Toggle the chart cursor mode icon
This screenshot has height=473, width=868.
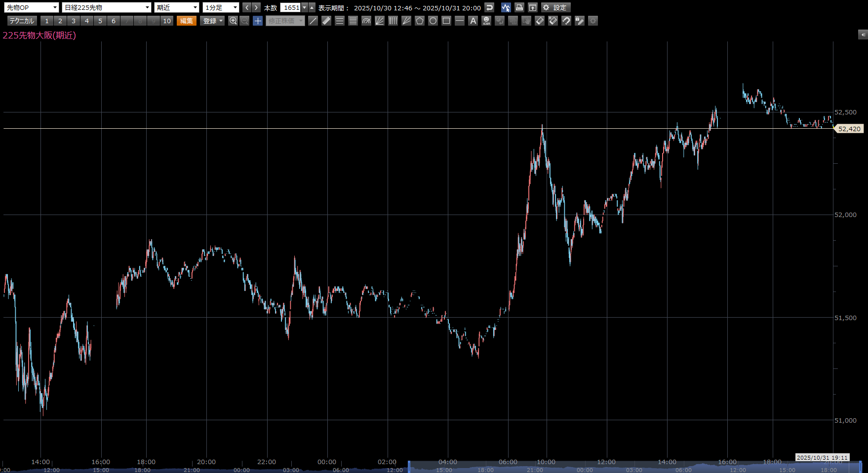pyautogui.click(x=506, y=7)
